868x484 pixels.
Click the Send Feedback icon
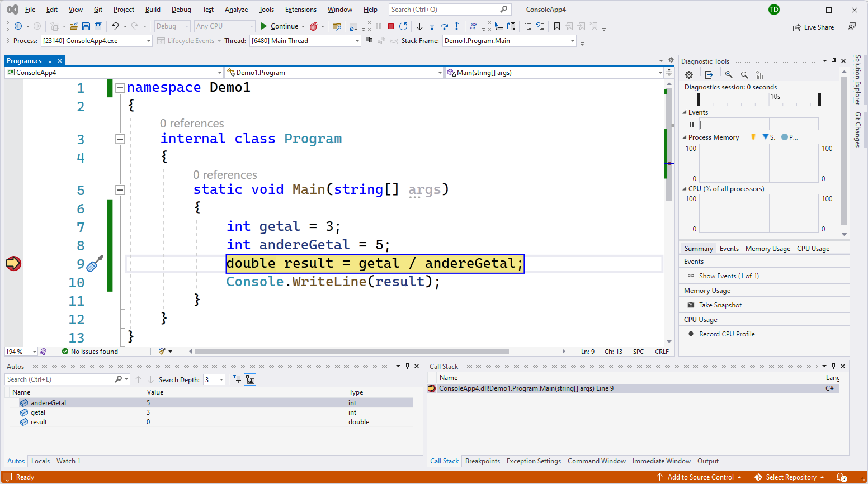[x=852, y=27]
